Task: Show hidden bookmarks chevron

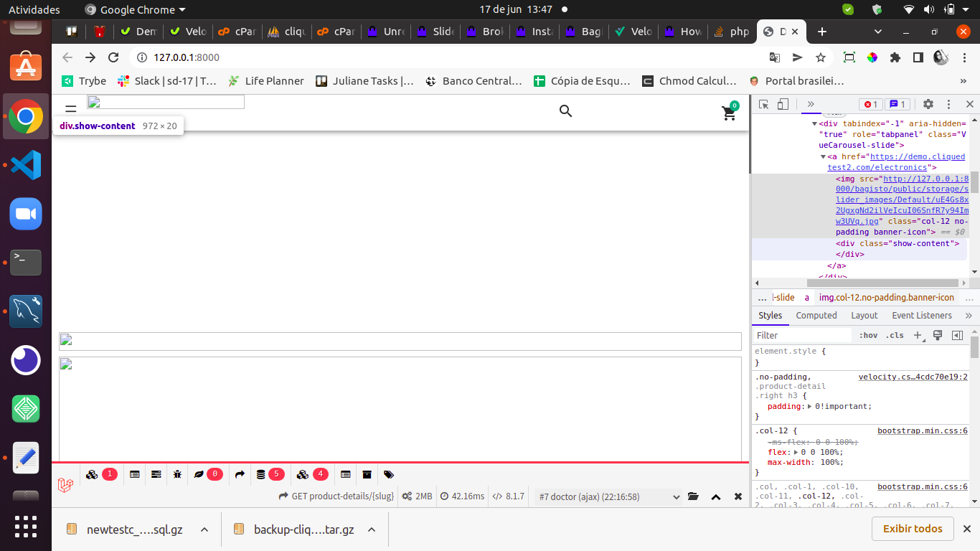Action: (x=963, y=81)
